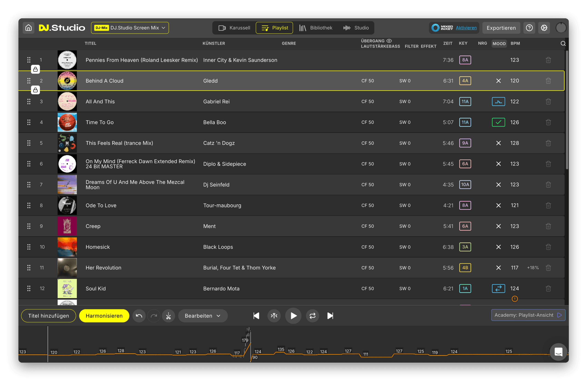
Task: Click the Homesick album cover
Action: [67, 247]
